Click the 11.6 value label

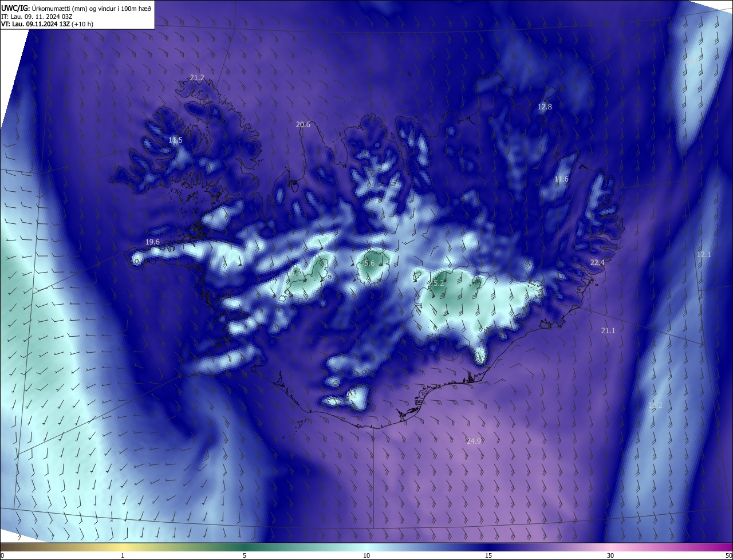pyautogui.click(x=561, y=179)
